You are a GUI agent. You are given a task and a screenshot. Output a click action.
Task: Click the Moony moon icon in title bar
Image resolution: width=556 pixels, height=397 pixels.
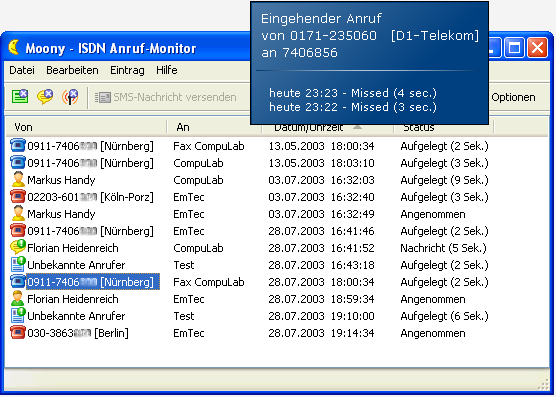tap(13, 47)
